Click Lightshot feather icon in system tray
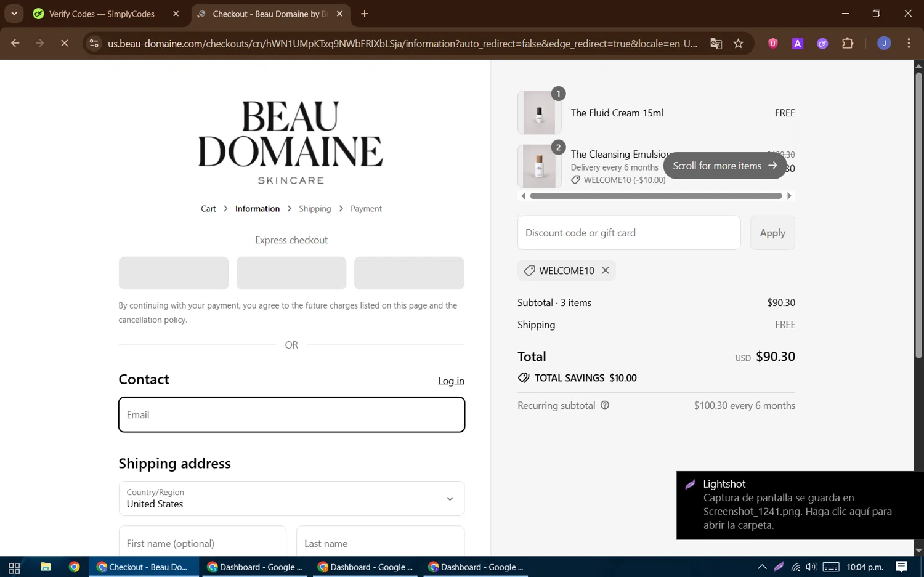 click(779, 567)
